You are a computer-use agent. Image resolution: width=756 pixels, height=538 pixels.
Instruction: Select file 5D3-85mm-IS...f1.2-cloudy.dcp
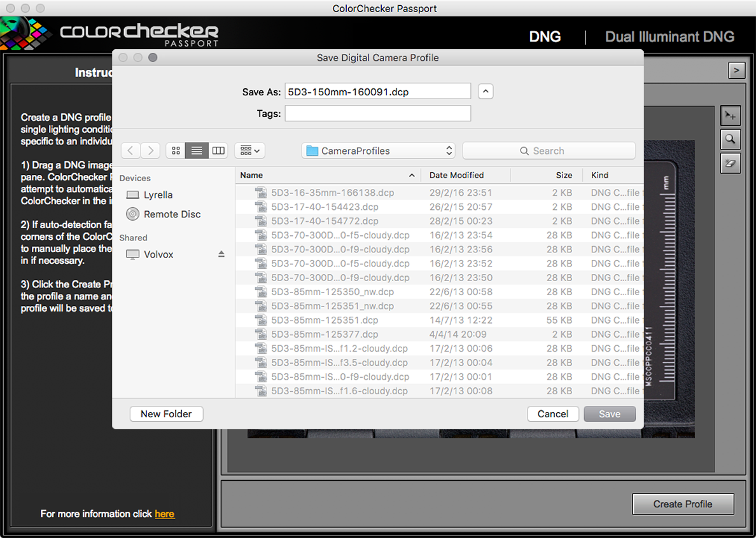coord(439,348)
